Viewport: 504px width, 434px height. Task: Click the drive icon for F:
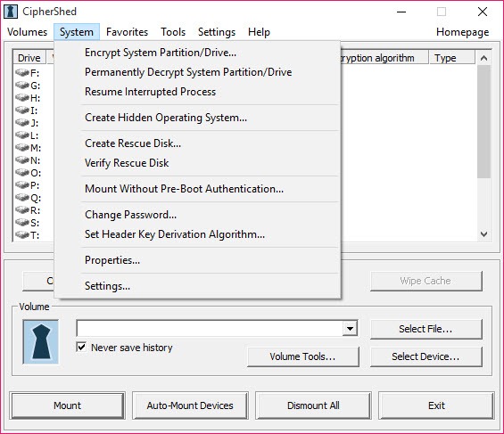[22, 72]
